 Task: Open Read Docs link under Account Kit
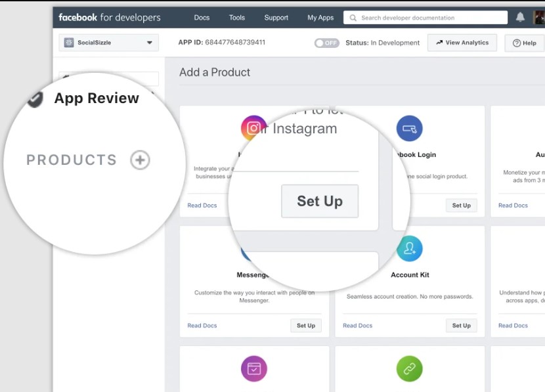(357, 326)
